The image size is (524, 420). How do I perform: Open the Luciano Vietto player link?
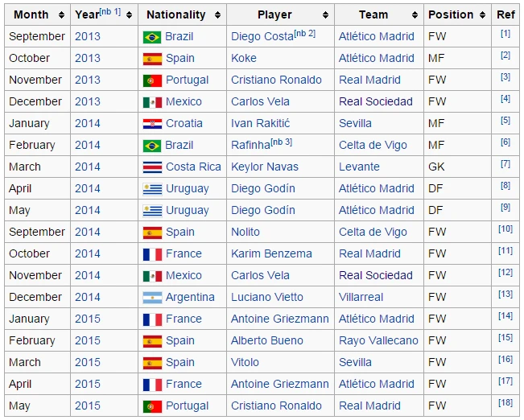coord(266,298)
